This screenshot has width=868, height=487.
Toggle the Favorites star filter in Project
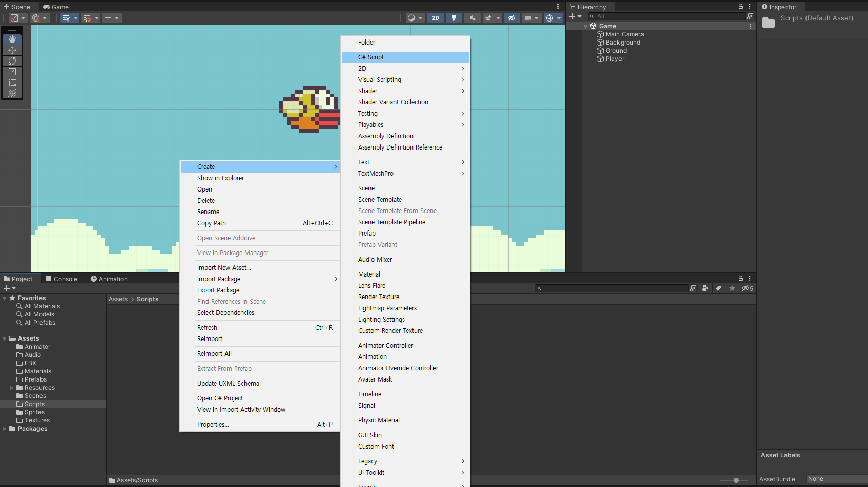pos(732,288)
